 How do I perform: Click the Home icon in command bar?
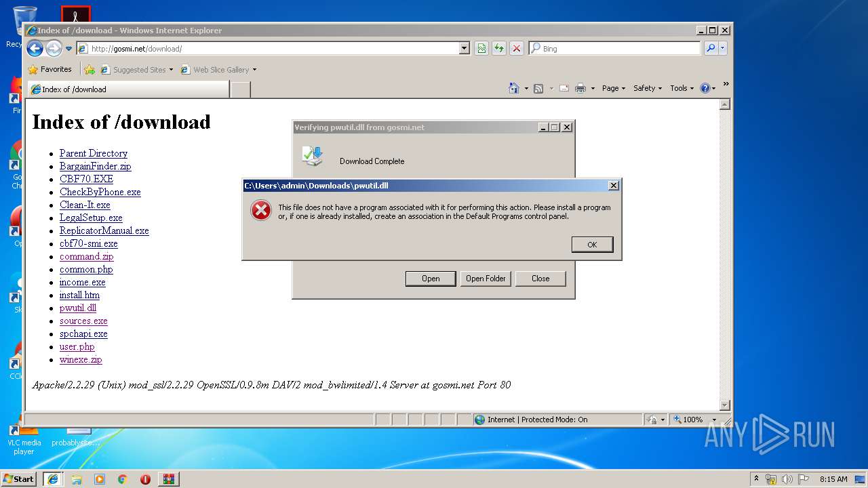click(x=513, y=88)
